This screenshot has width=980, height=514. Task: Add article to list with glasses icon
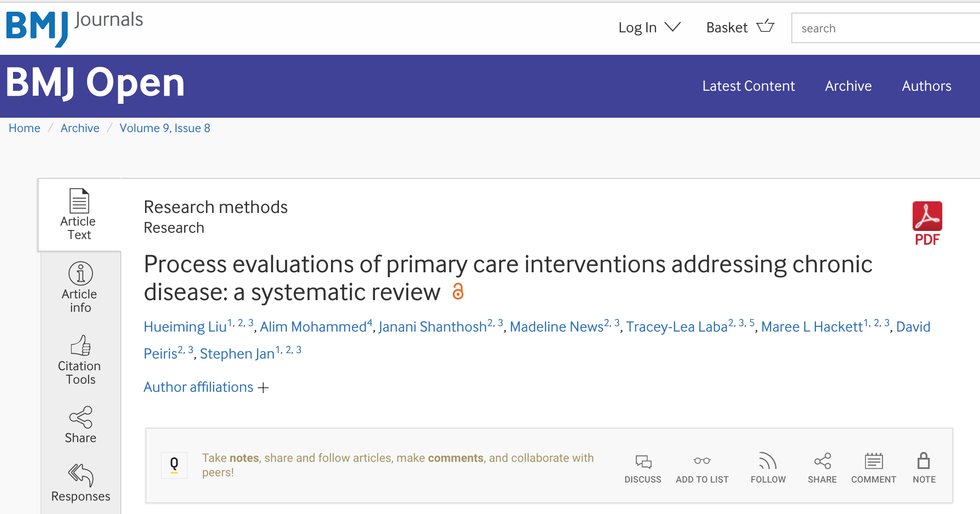click(x=702, y=461)
